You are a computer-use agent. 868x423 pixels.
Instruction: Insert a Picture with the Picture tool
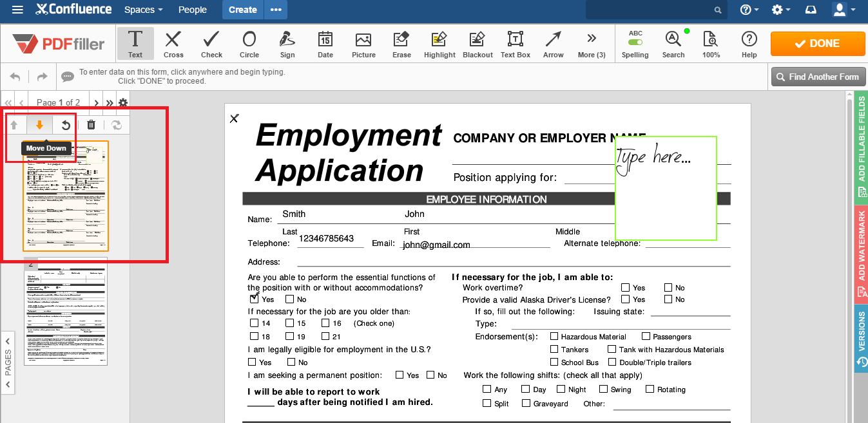tap(363, 43)
